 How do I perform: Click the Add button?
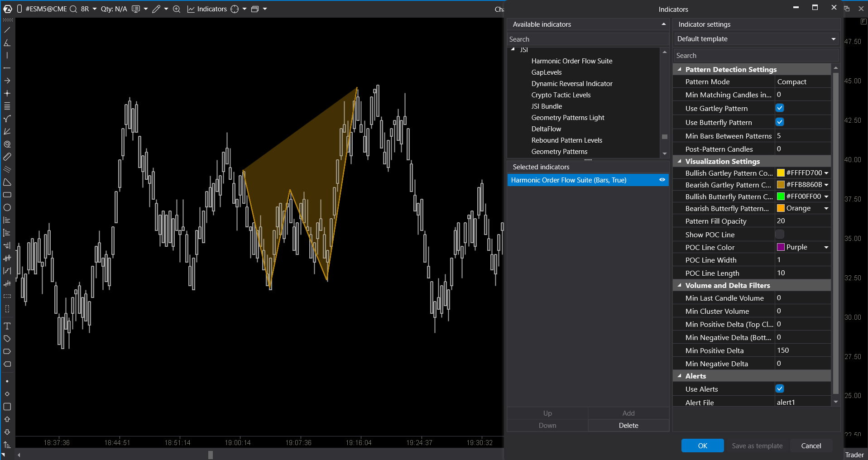(x=628, y=413)
